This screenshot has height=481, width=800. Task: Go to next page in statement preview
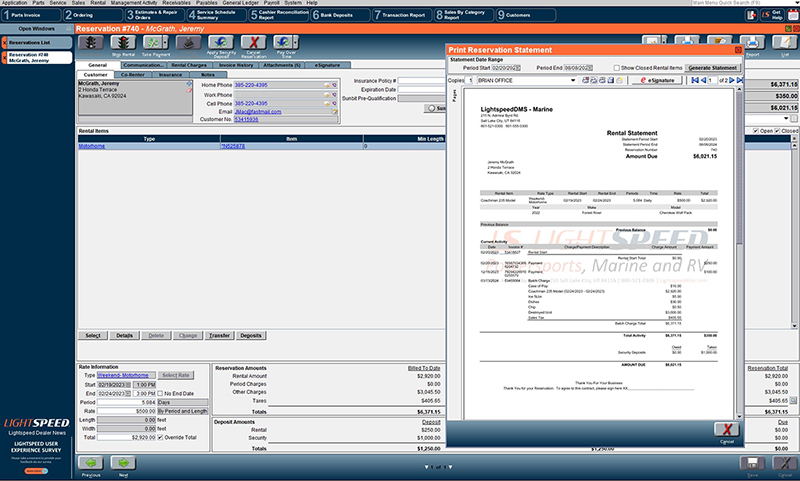(732, 81)
